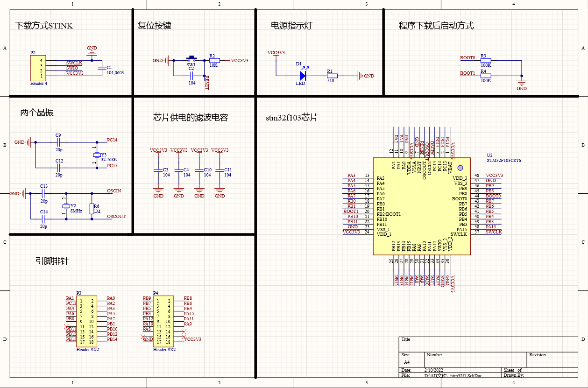Screen dimensions: 588x388
Task: Click the BOOT1 net label beside R4
Action: pos(468,73)
